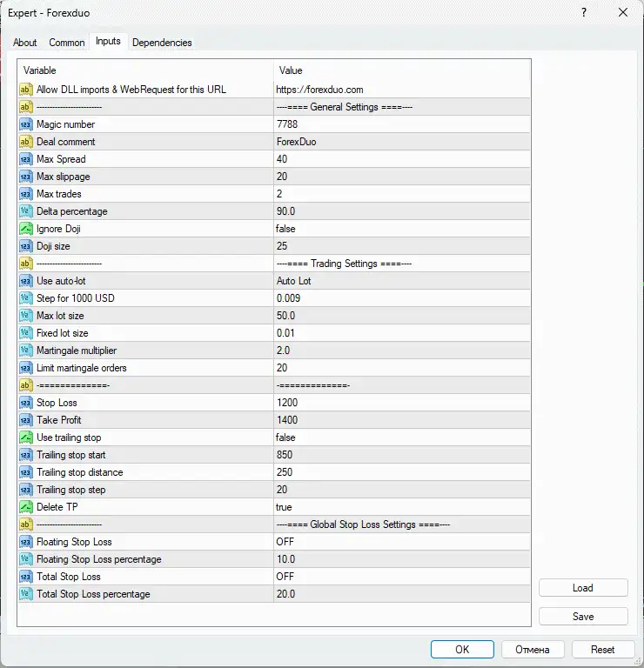Click the integer icon beside Magic number
The image size is (644, 668).
tap(25, 124)
